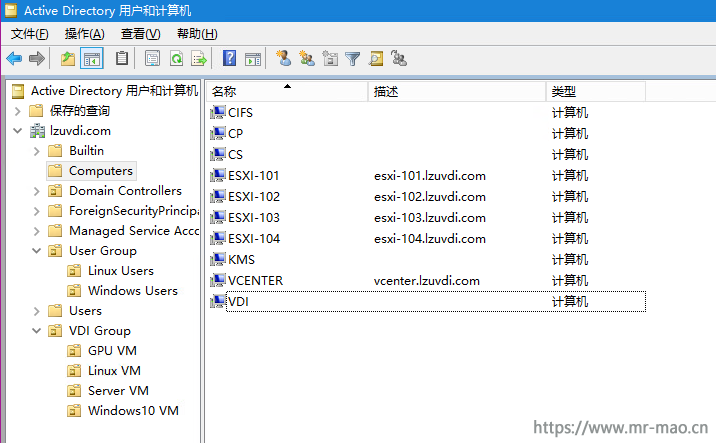The width and height of the screenshot is (716, 443).
Task: Select the Server VM OU
Action: coord(118,391)
